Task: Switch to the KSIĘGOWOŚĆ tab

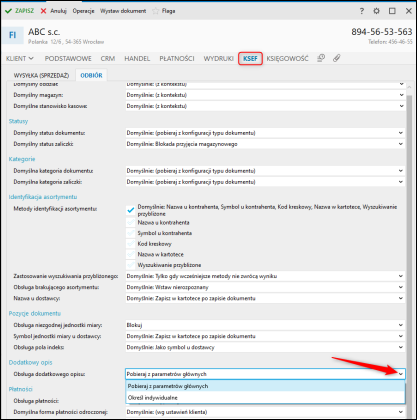Action: pyautogui.click(x=287, y=59)
